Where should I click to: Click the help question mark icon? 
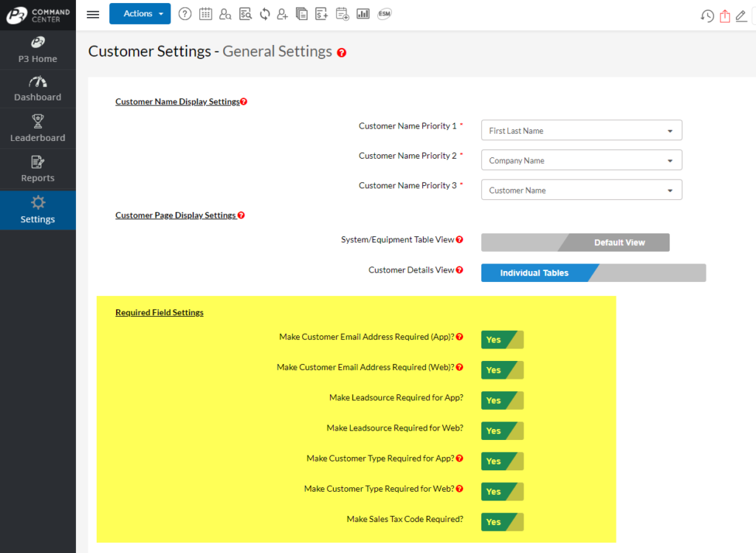click(x=185, y=14)
